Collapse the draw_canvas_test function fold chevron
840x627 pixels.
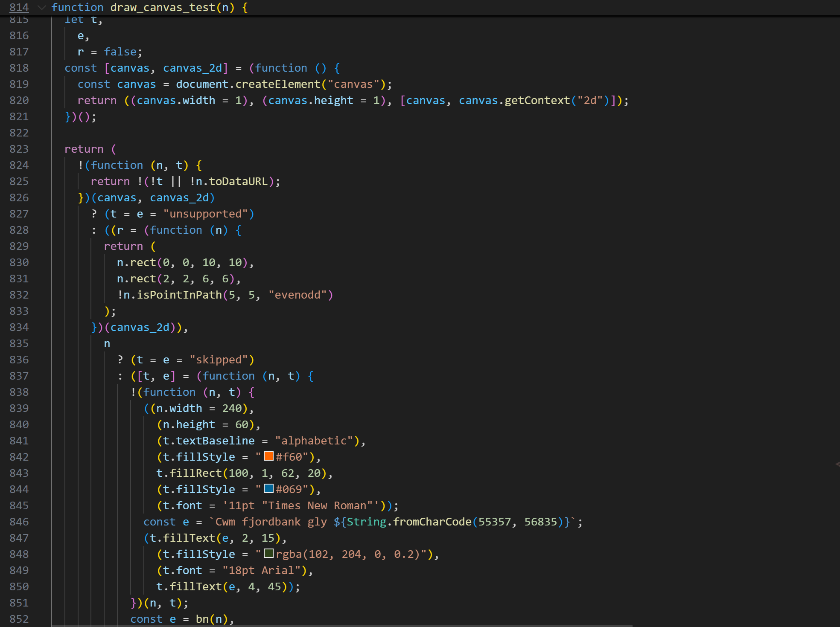pyautogui.click(x=41, y=7)
